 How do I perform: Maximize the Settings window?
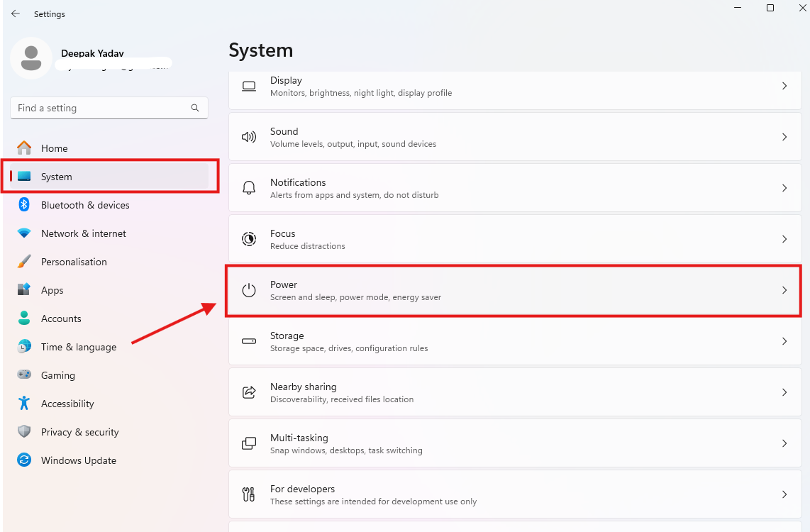pos(770,8)
